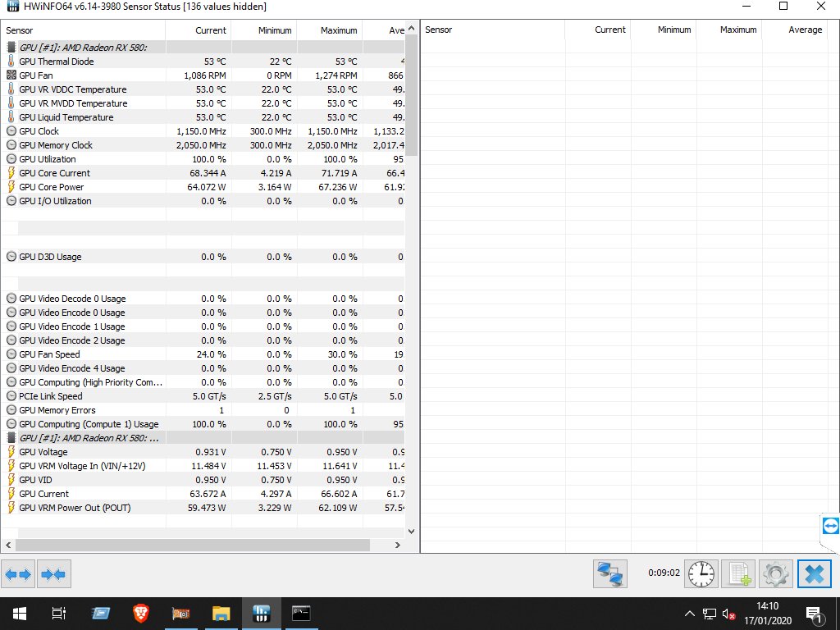Viewport: 840px width, 630px height.
Task: Launch Brave browser from the taskbar
Action: [x=141, y=613]
